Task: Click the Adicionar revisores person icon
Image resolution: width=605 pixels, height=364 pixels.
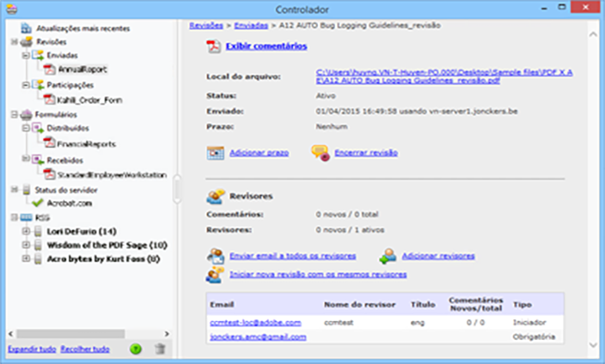Action: pos(388,256)
